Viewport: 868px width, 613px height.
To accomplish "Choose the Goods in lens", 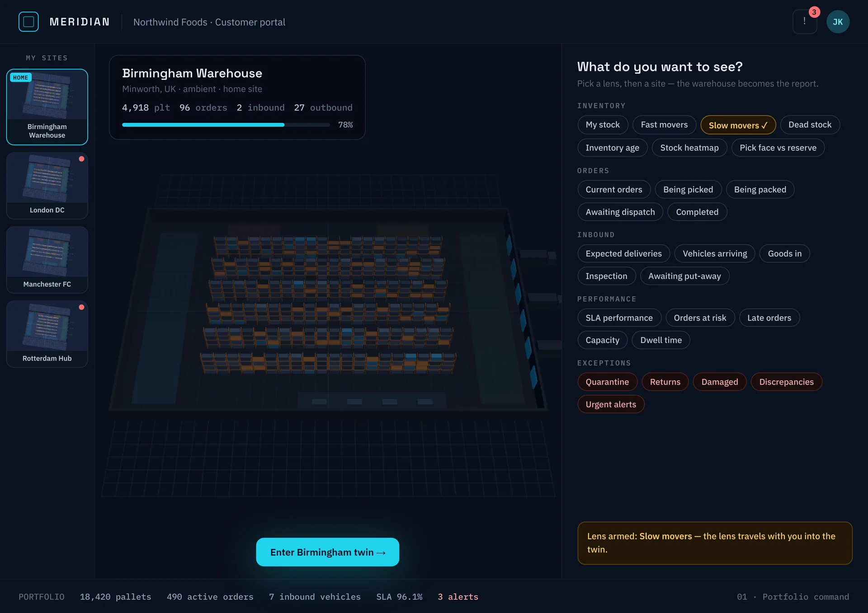I will (x=784, y=253).
